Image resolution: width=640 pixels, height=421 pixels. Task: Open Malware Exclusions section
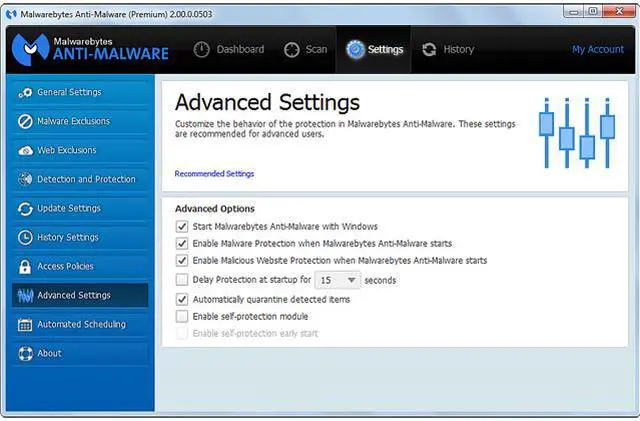(80, 121)
